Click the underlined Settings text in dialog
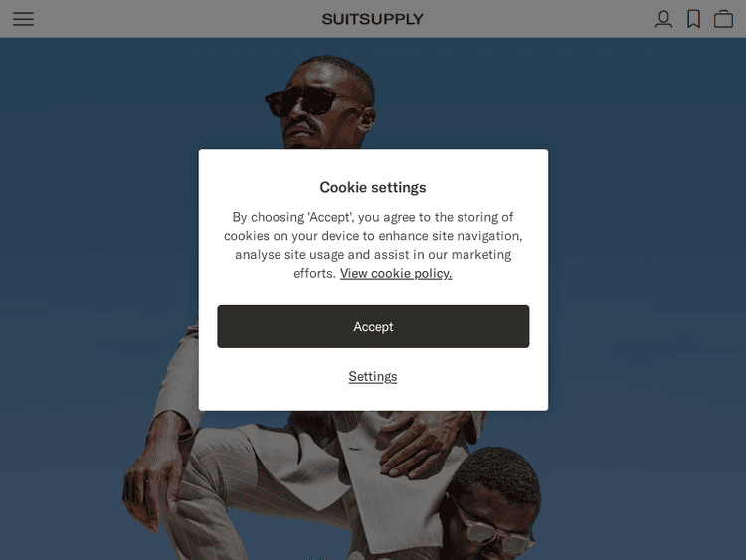Image resolution: width=746 pixels, height=560 pixels. click(x=373, y=376)
